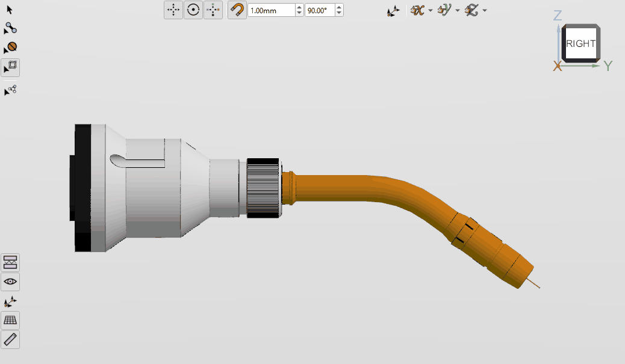Click the top toolbar coordinate frames icon
Screen dimensions: 625x364
[393, 11]
